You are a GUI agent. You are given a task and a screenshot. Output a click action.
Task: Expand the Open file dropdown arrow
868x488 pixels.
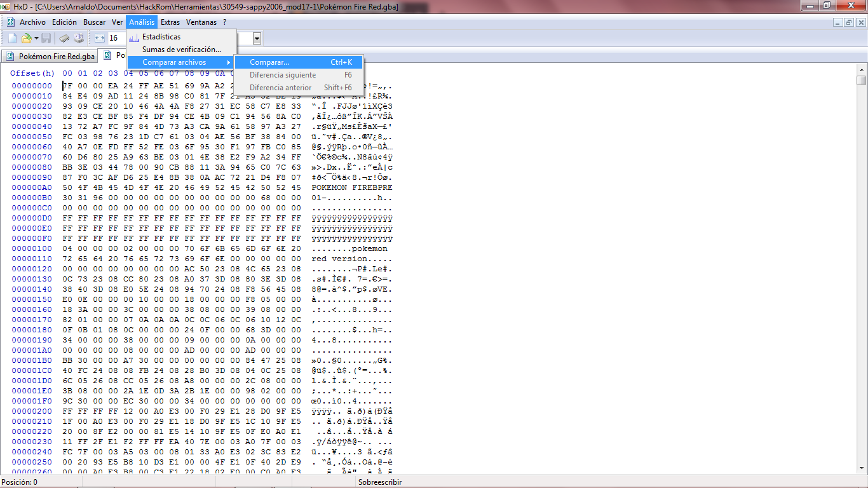[x=36, y=38]
